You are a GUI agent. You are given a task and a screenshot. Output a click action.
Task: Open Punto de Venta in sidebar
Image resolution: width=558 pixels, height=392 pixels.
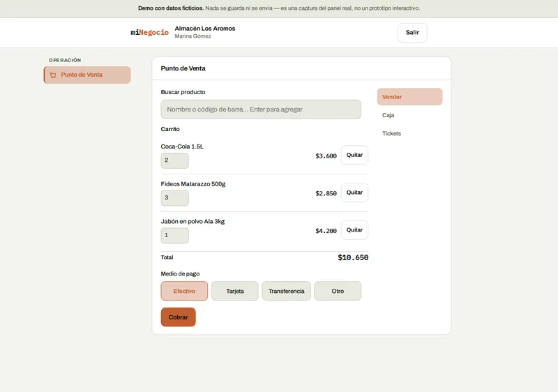[87, 75]
